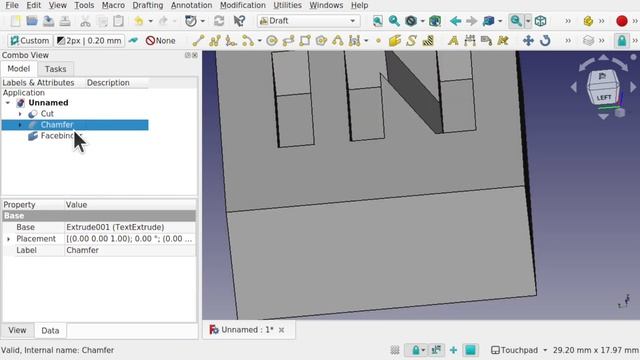
Task: Toggle the snap lock in status bar
Action: click(415, 350)
